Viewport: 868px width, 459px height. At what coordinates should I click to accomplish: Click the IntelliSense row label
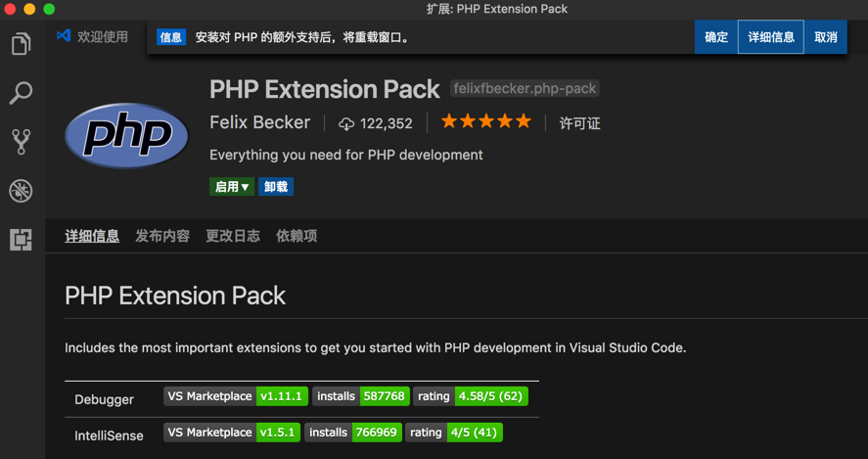click(109, 436)
